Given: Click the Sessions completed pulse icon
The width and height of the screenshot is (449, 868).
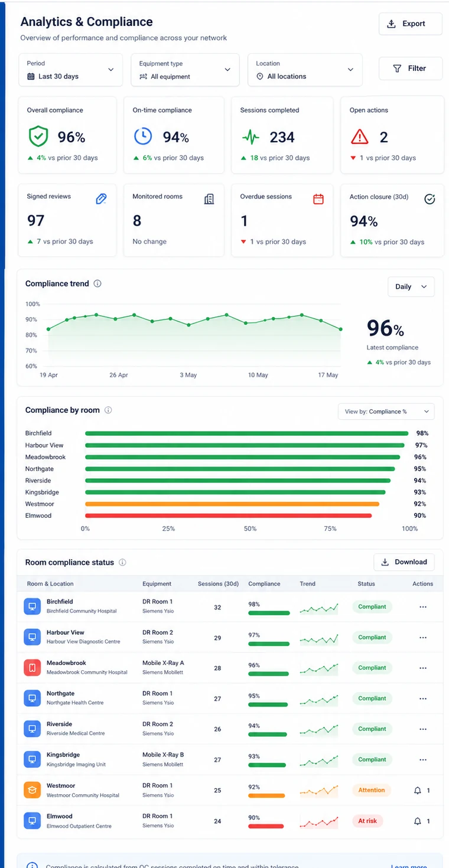Looking at the screenshot, I should click(250, 138).
